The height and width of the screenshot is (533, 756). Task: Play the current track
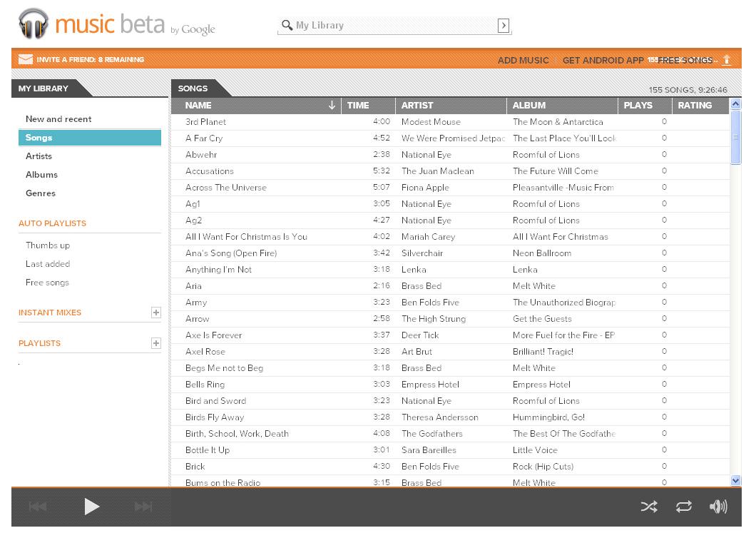click(91, 507)
